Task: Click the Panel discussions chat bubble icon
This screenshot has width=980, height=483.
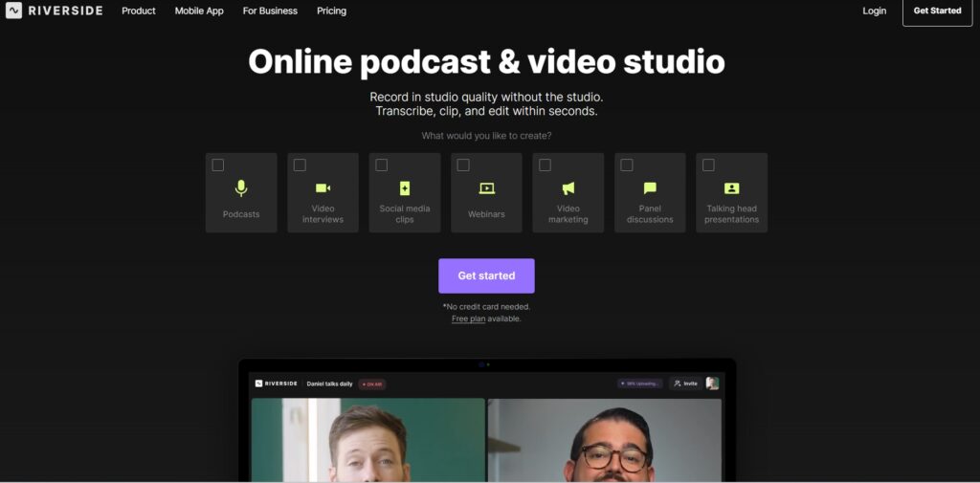Action: click(x=650, y=188)
